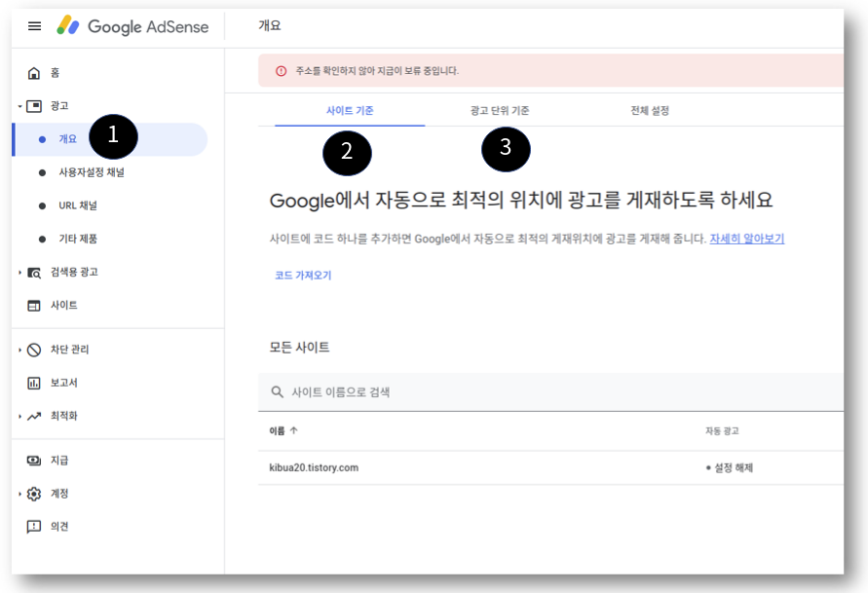Select 개요 in the sidebar
The height and width of the screenshot is (593, 868).
[x=110, y=139]
